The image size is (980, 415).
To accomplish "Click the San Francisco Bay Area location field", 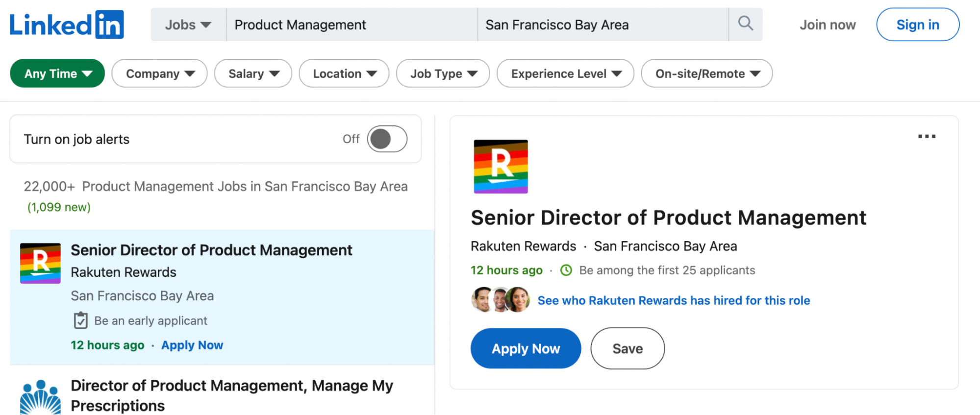I will click(x=603, y=24).
